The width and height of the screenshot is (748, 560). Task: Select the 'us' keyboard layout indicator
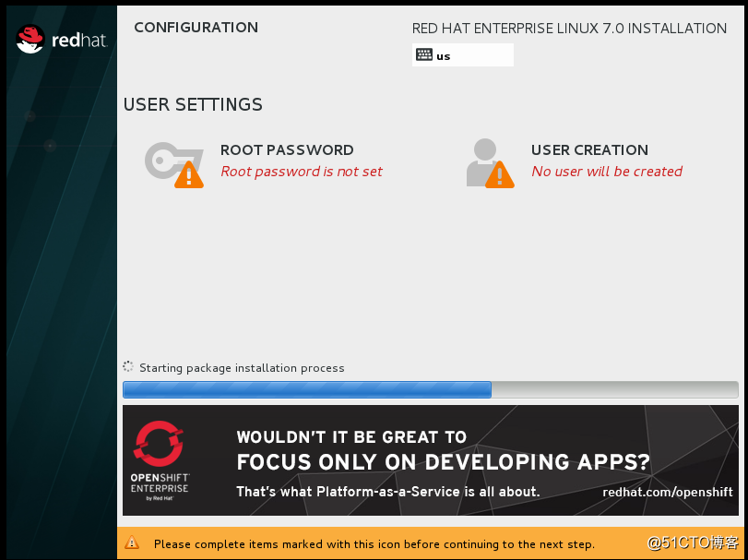point(463,54)
